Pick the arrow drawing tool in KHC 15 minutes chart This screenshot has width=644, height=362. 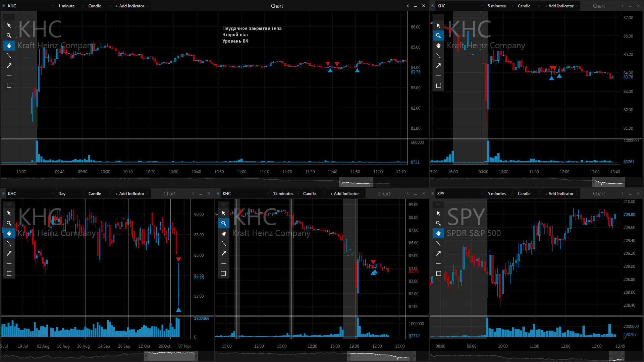(x=224, y=253)
